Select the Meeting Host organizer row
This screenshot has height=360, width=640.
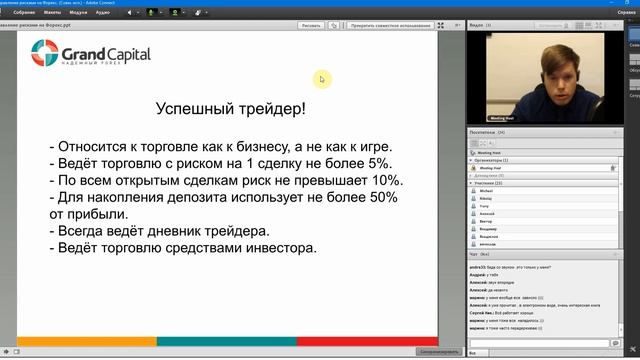543,168
